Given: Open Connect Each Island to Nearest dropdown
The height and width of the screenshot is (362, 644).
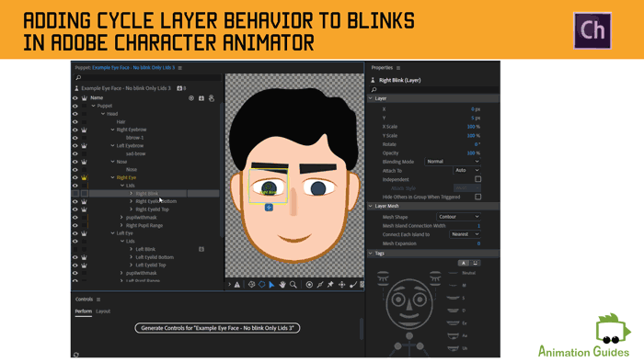Looking at the screenshot, I should click(465, 234).
